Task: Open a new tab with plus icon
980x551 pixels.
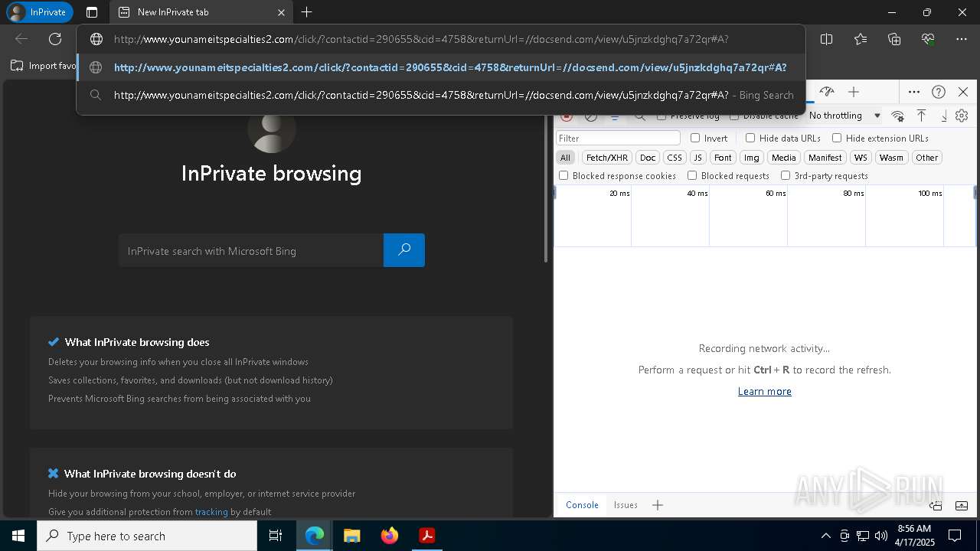Action: (x=306, y=12)
